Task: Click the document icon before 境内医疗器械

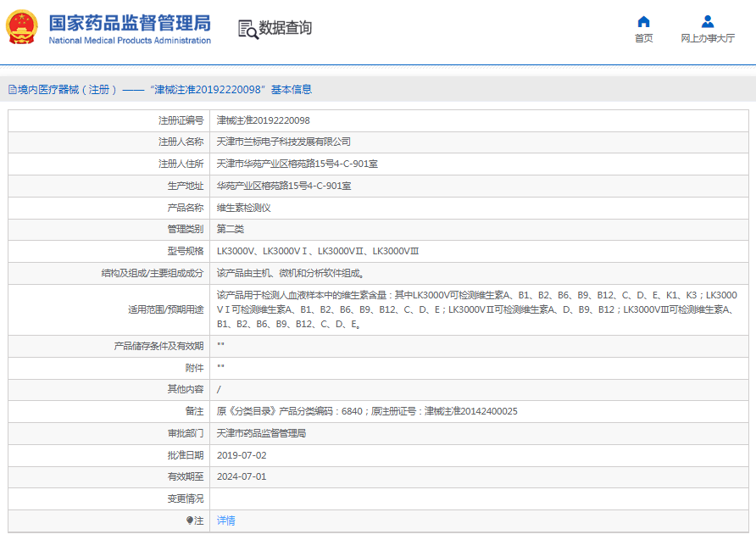Action: tap(13, 90)
